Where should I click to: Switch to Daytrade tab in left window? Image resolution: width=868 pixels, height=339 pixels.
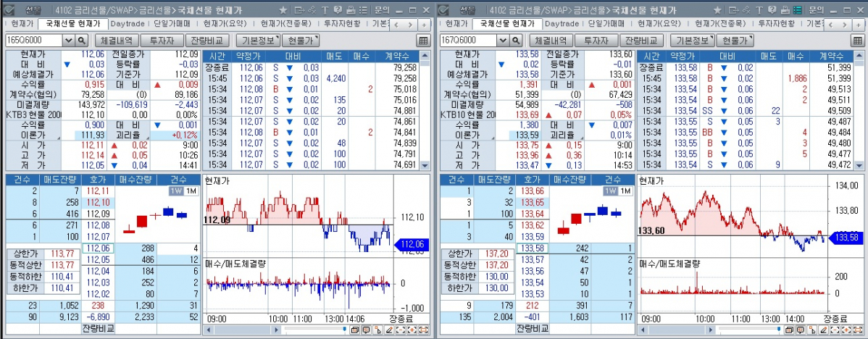pos(128,24)
